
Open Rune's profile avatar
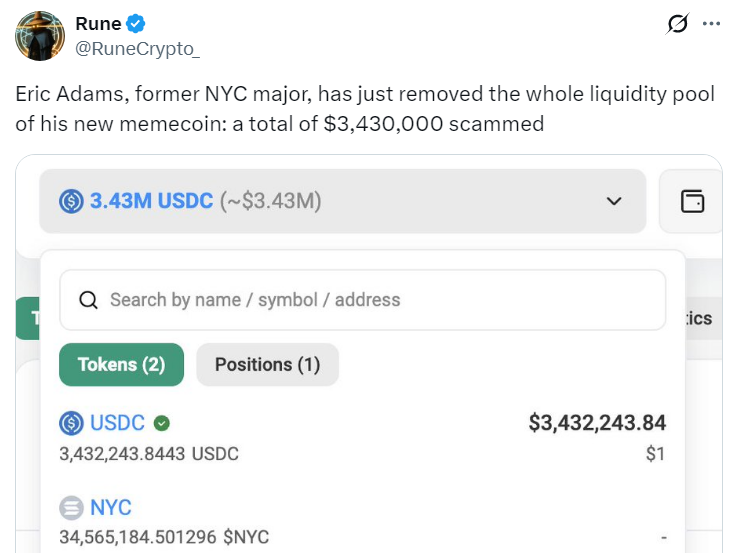[39, 37]
